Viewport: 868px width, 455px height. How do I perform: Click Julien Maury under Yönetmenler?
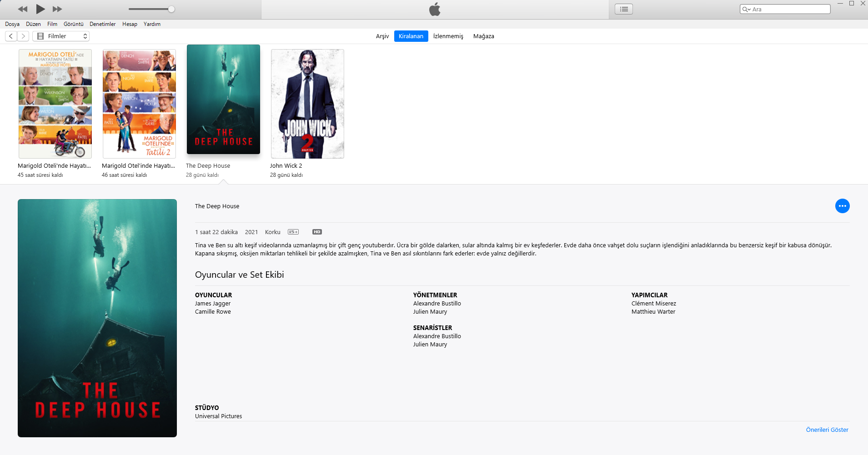tap(430, 312)
